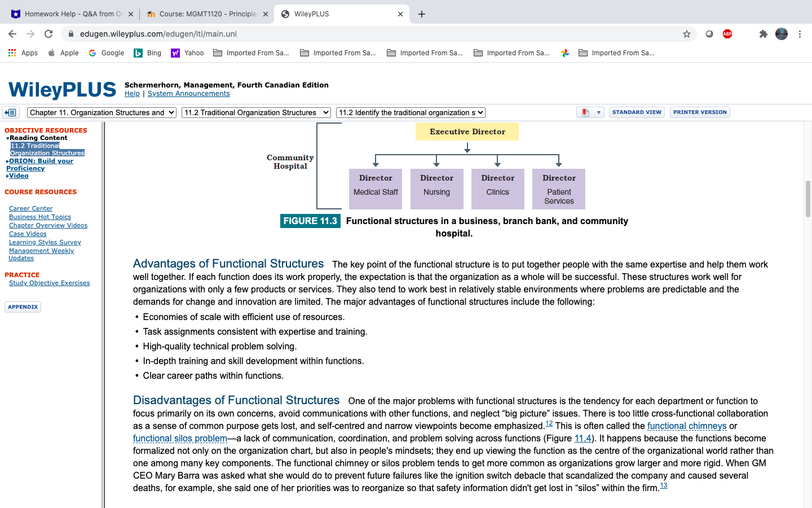Open Management Weekly Updates link

(x=41, y=254)
